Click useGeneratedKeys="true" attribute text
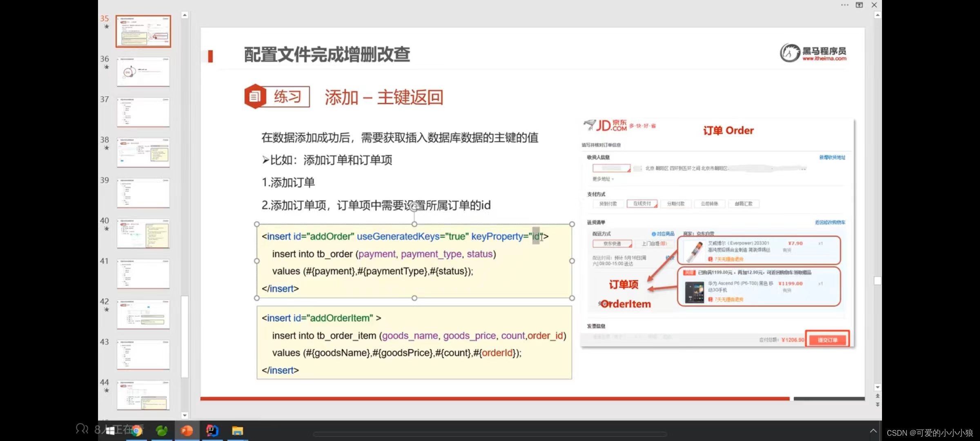Screen dimensions: 980x441 click(413, 236)
